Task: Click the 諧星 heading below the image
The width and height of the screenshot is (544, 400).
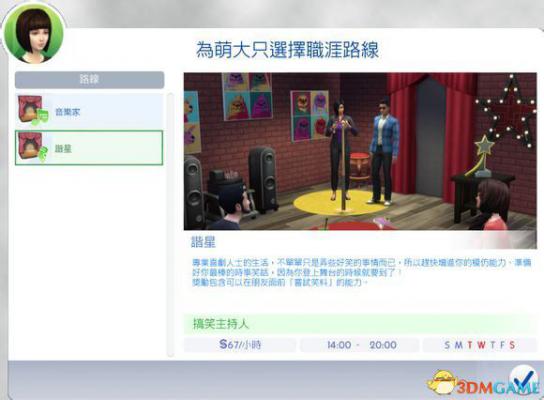Action: [203, 242]
